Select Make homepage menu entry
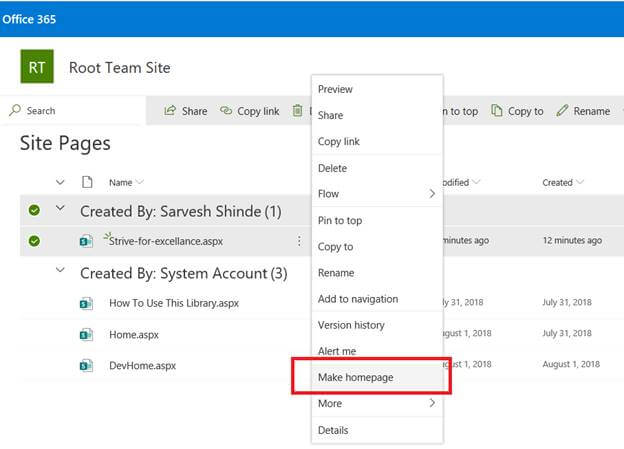The image size is (624, 449). click(x=377, y=377)
